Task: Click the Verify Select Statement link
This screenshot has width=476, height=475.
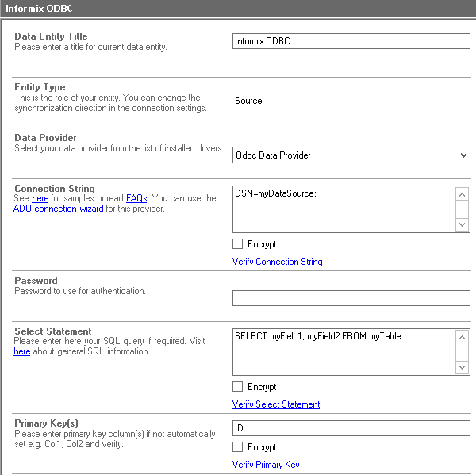Action: (276, 404)
